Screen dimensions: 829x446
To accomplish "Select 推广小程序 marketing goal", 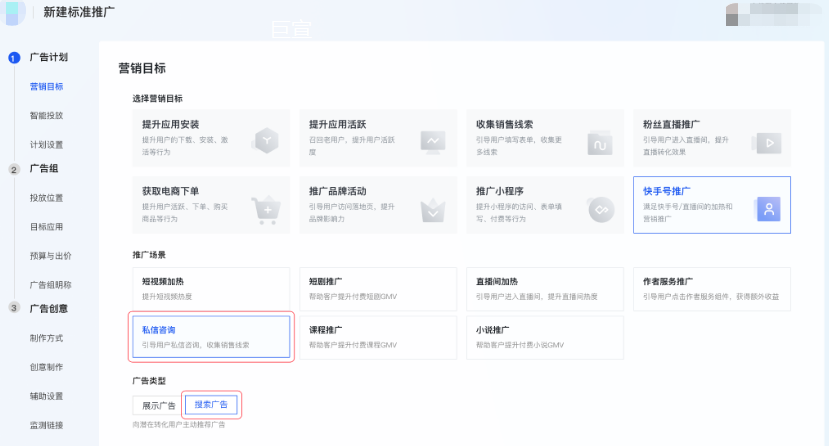I will pos(545,205).
